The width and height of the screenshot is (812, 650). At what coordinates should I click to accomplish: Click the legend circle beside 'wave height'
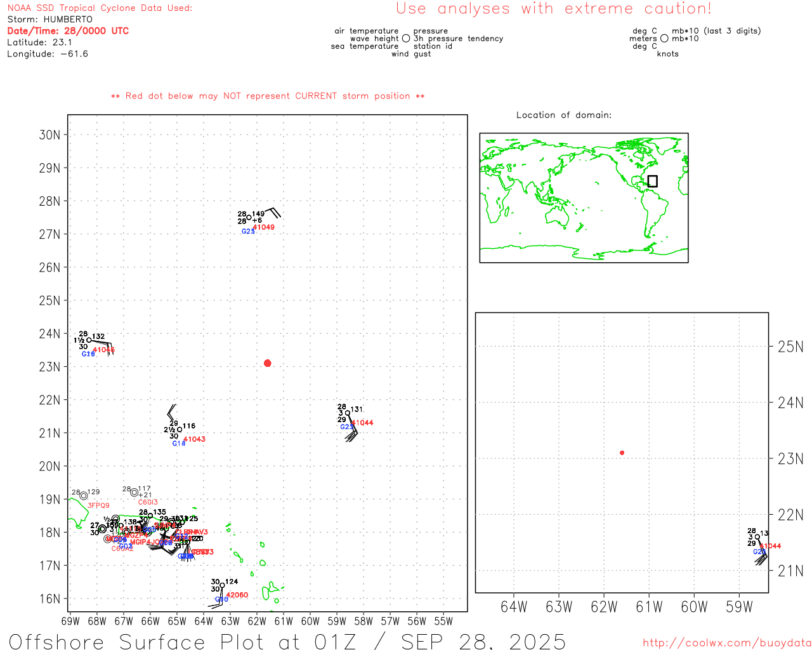[406, 38]
